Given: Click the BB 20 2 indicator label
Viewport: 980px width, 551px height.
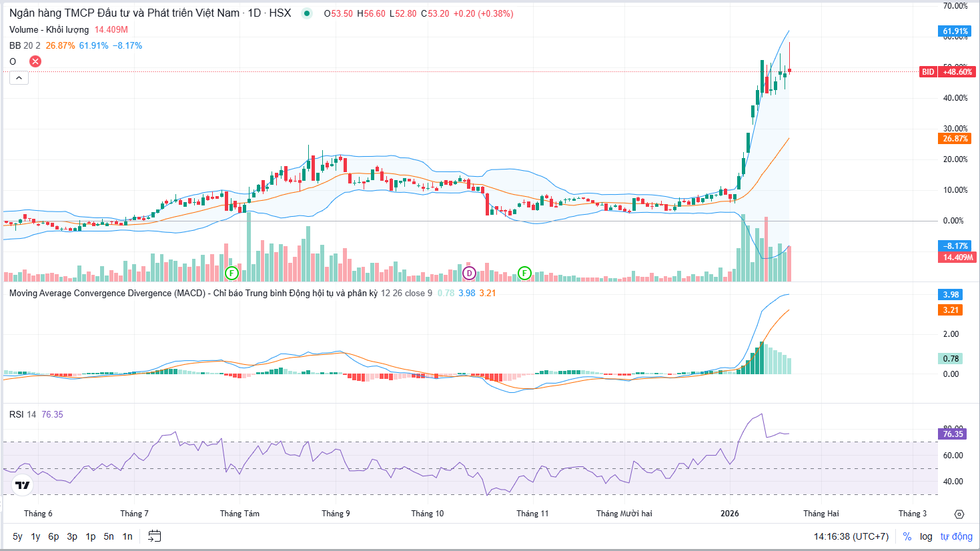Looking at the screenshot, I should 25,45.
